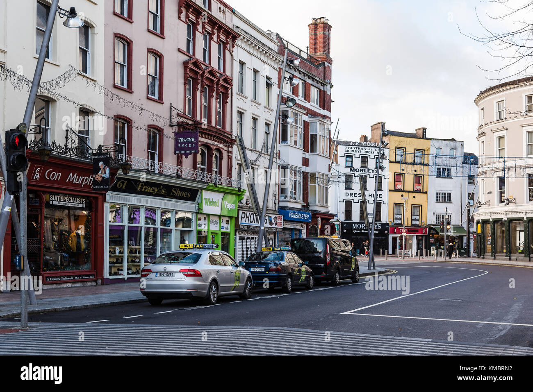The image size is (533, 392).
Task: Click the black taxi van
Action: pos(325,260)
